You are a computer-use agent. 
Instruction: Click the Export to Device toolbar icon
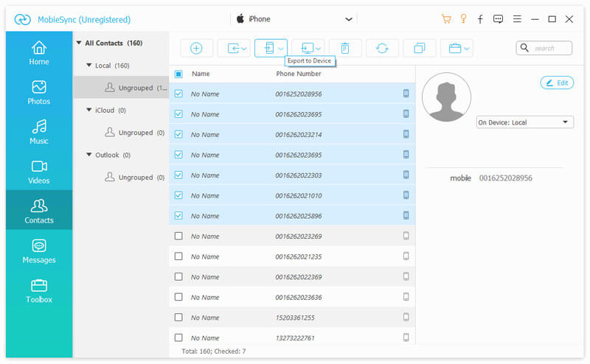pos(269,48)
